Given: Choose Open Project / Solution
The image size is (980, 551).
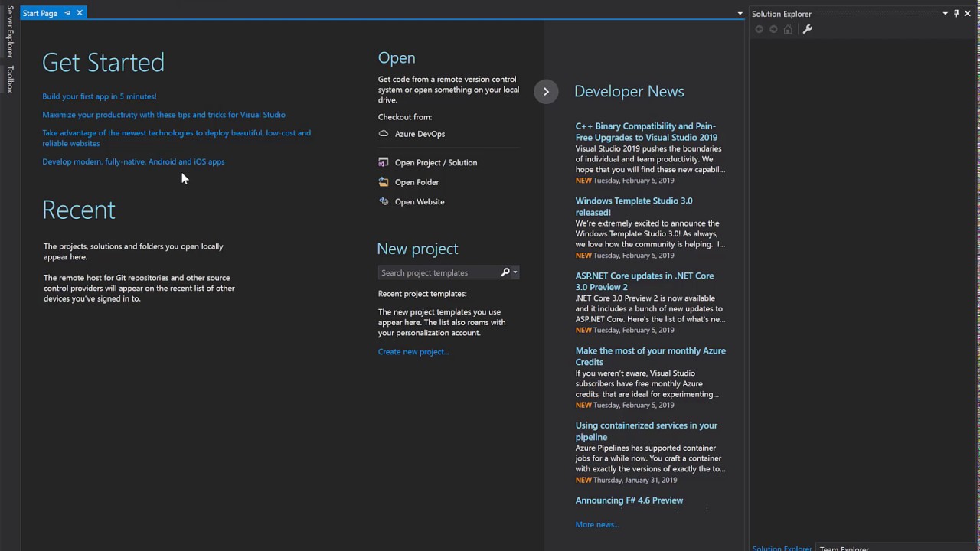Looking at the screenshot, I should click(x=436, y=162).
